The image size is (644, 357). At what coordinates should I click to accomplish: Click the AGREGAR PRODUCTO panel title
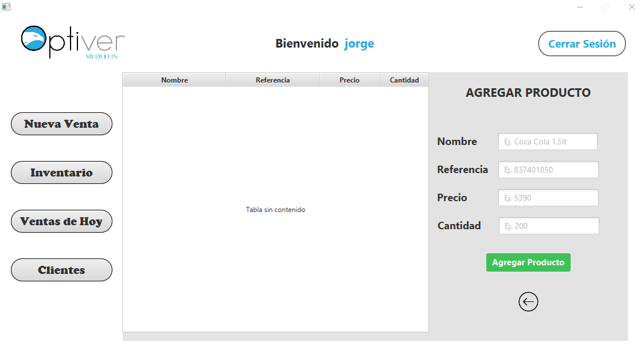coord(528,92)
